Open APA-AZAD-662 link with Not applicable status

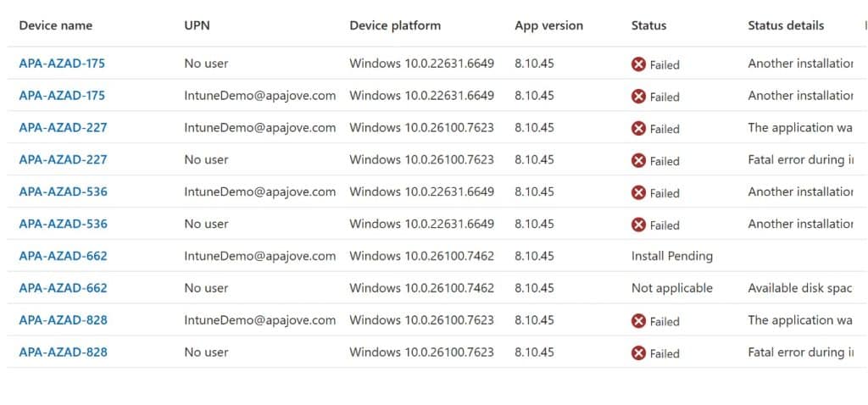click(63, 288)
